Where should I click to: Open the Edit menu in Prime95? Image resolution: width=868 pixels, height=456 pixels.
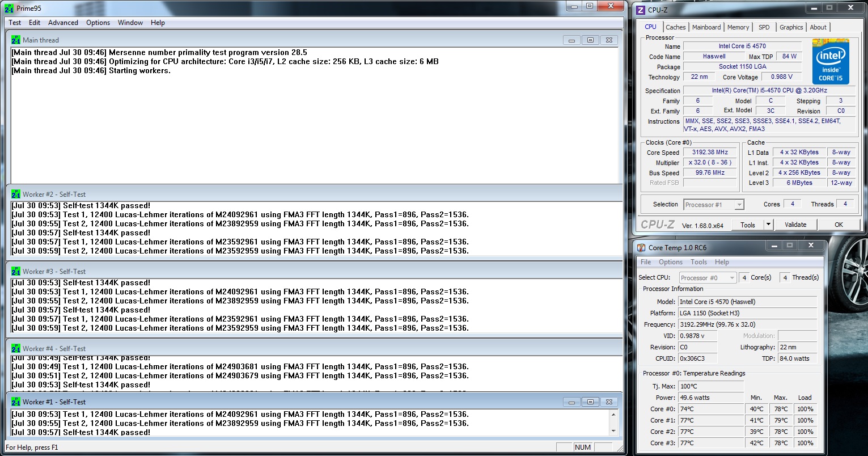pos(35,23)
